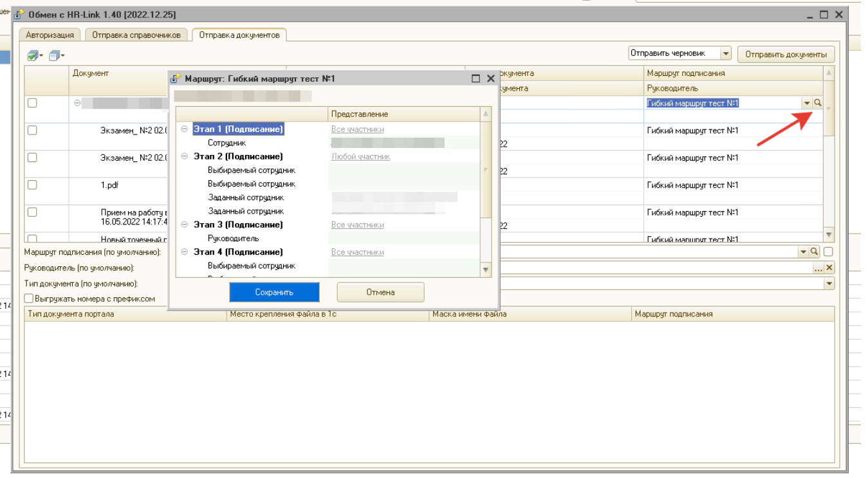Click scroll-up arrow in route dialog list

click(486, 114)
